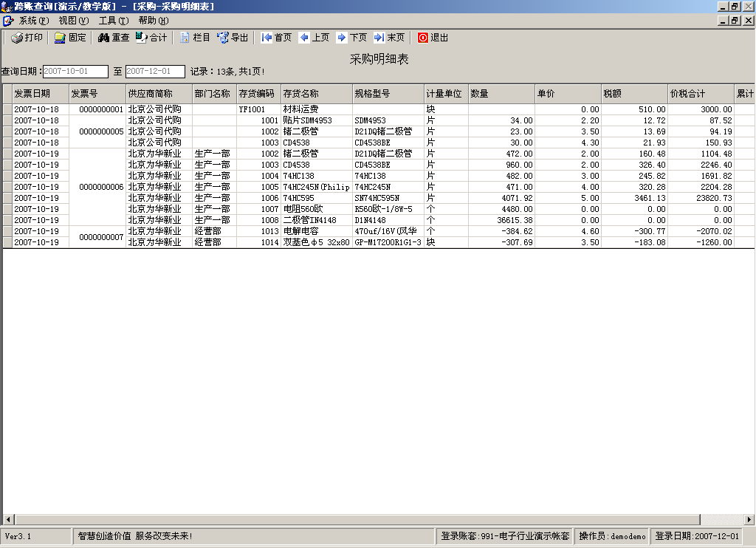Click the 36615.38 quantity cell
The width and height of the screenshot is (756, 548).
(501, 220)
